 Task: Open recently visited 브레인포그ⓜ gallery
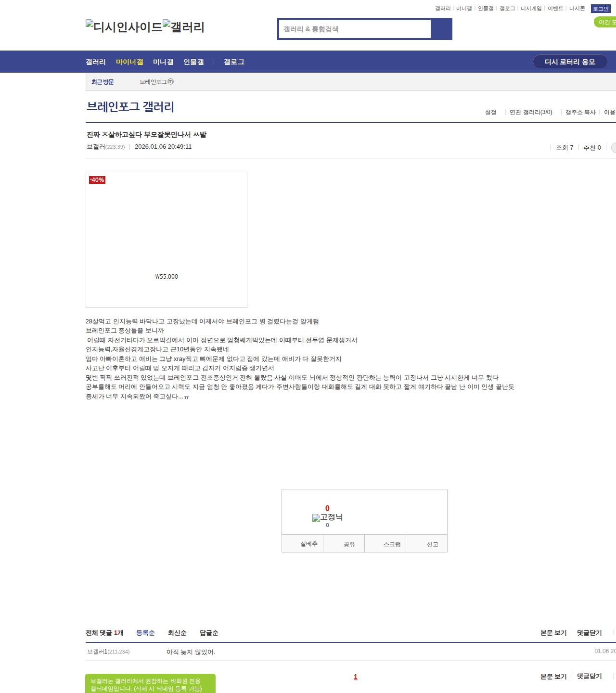(x=157, y=82)
